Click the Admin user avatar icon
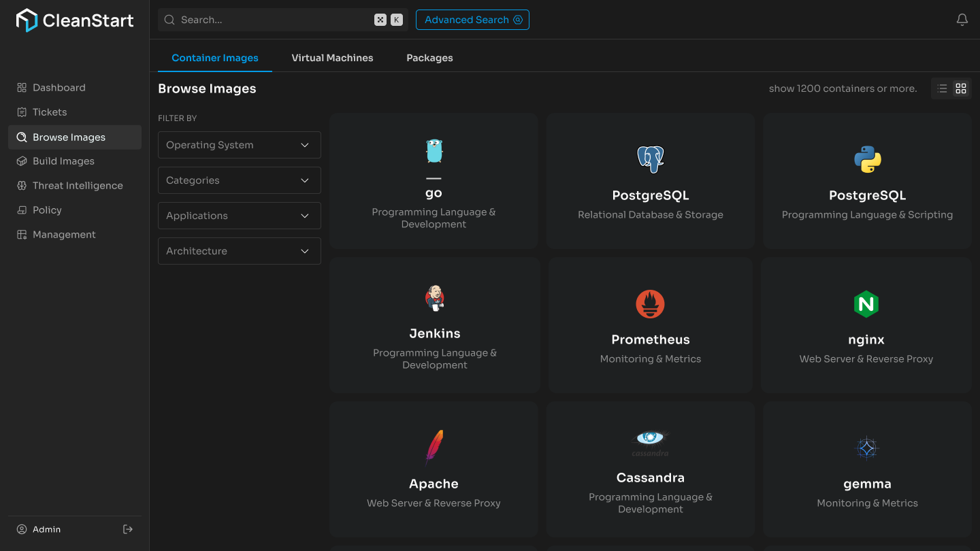Screen dimensions: 980x551 pos(22,529)
